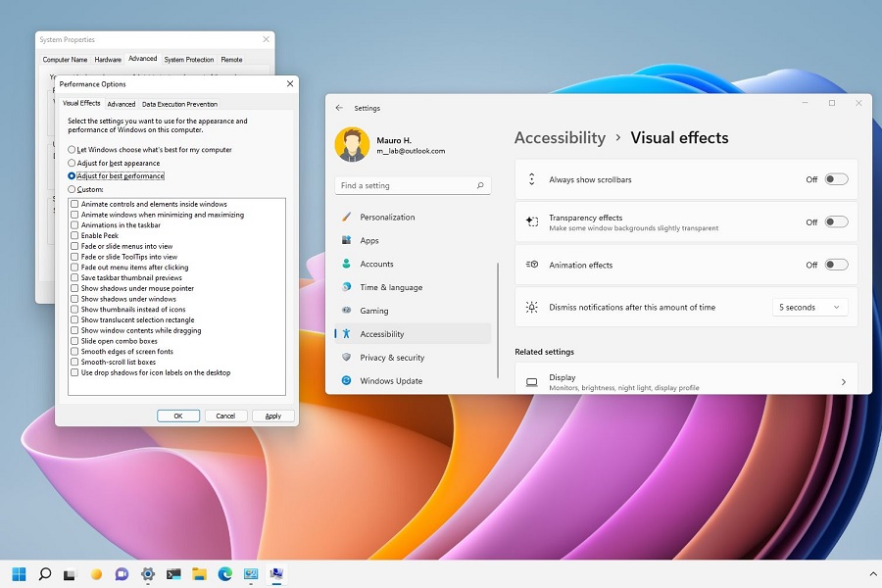Image resolution: width=882 pixels, height=588 pixels.
Task: Select the Privacy & security shield icon
Action: 346,358
